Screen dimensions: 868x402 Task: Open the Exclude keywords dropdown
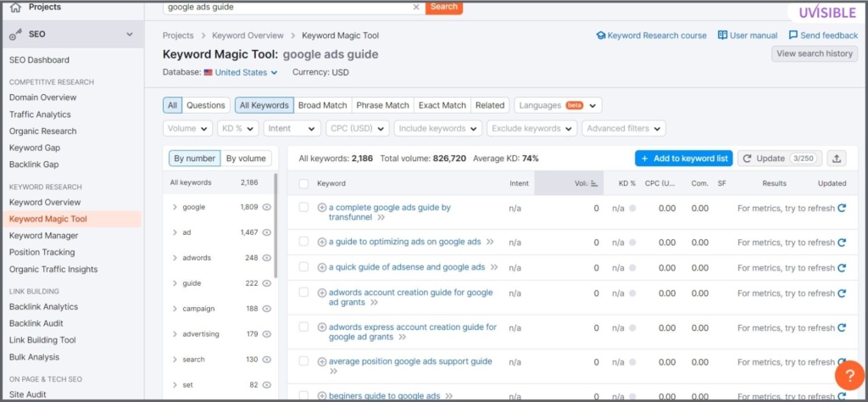(532, 128)
